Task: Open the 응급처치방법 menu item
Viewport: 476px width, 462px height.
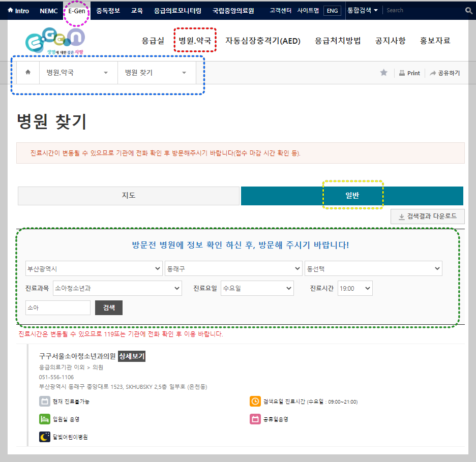Action: tap(338, 41)
